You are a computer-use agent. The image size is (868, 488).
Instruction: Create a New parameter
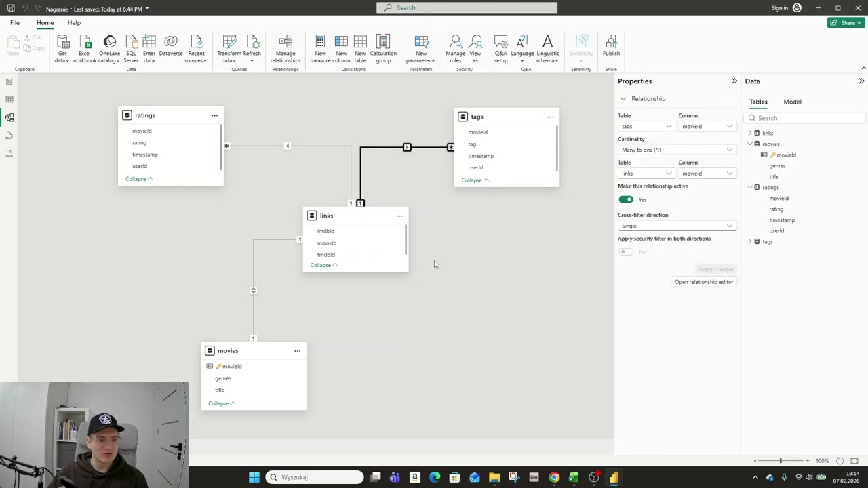click(421, 49)
